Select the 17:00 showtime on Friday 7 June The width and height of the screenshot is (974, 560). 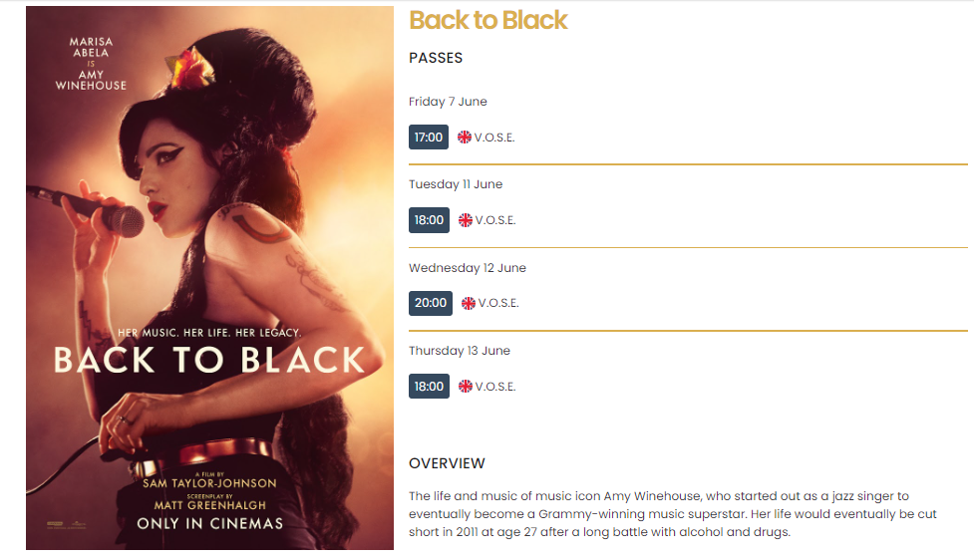pyautogui.click(x=428, y=138)
